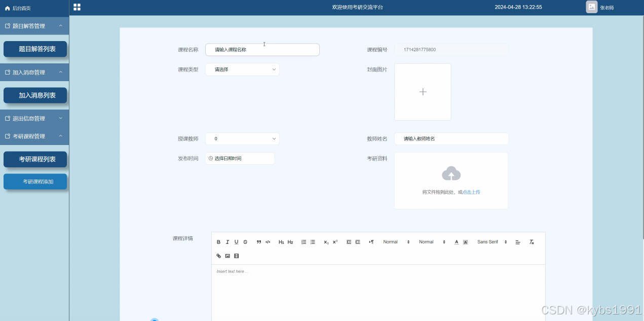This screenshot has height=321, width=644.
Task: Apply Heading 2 style
Action: [x=290, y=242]
